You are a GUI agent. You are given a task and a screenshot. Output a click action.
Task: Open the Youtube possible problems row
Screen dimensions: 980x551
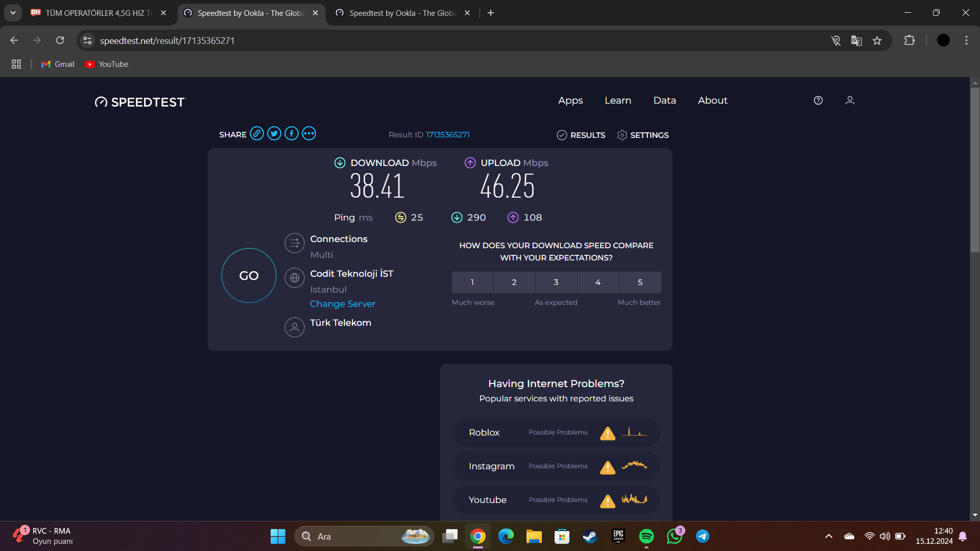point(556,500)
